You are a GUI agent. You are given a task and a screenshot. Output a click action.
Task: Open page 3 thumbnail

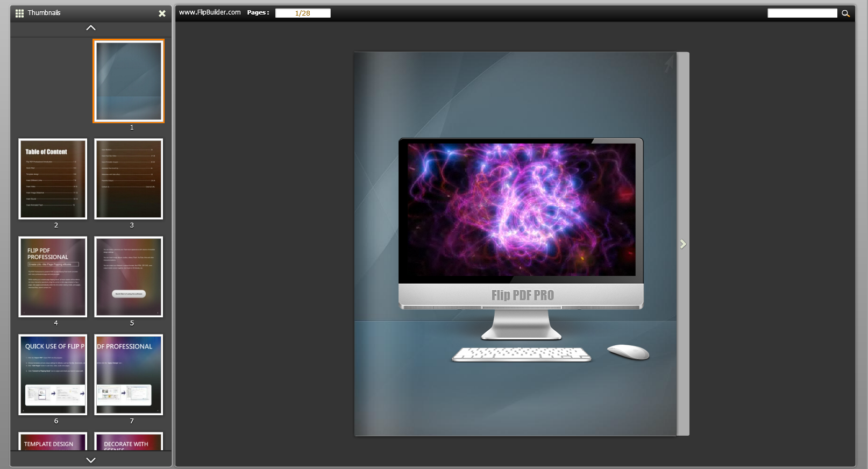[x=129, y=179]
